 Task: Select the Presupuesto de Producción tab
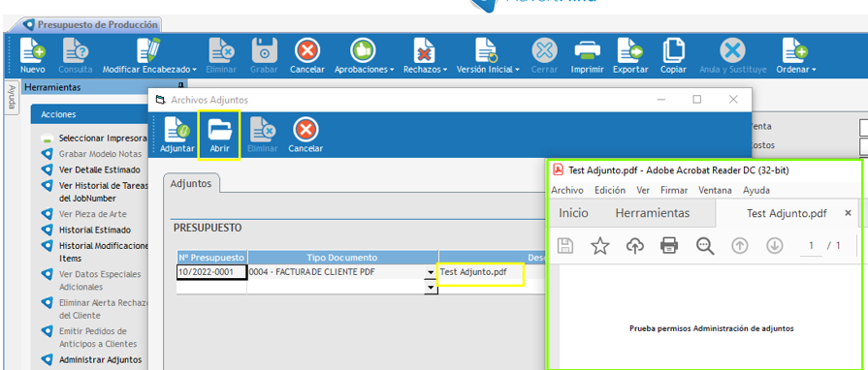point(92,24)
